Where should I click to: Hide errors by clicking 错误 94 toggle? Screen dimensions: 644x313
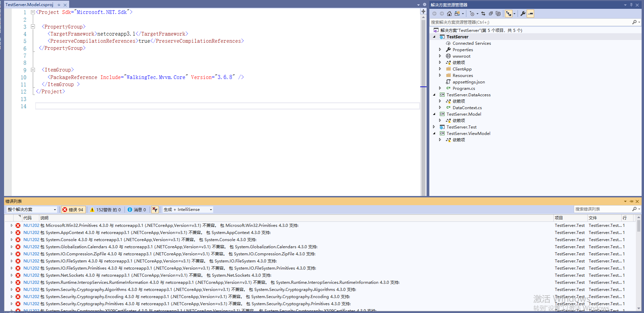click(x=73, y=209)
